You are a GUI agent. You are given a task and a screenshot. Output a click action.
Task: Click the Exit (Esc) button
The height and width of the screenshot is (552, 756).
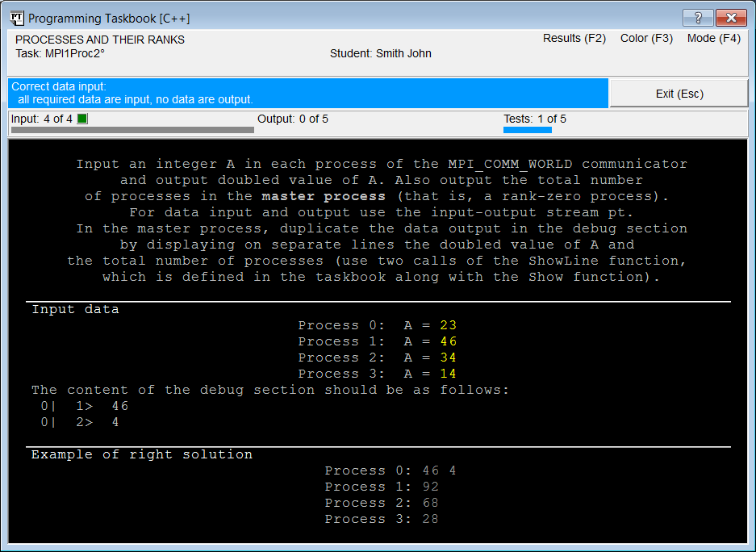point(679,94)
